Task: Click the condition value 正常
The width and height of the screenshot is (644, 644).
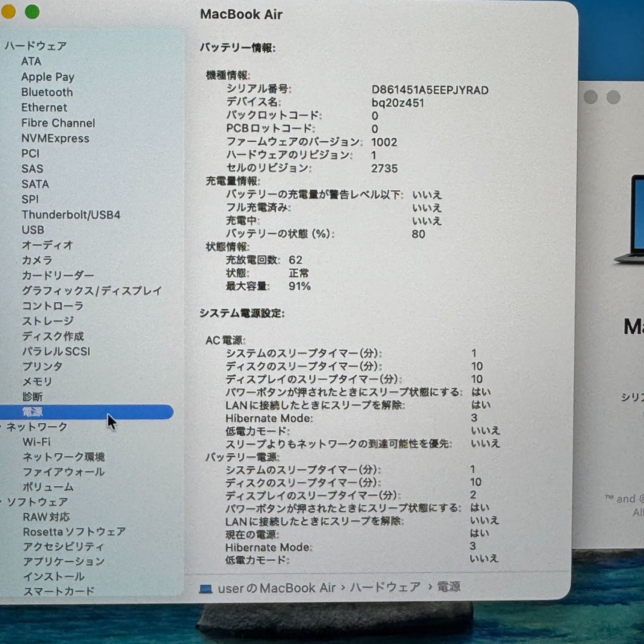Action: click(x=299, y=273)
